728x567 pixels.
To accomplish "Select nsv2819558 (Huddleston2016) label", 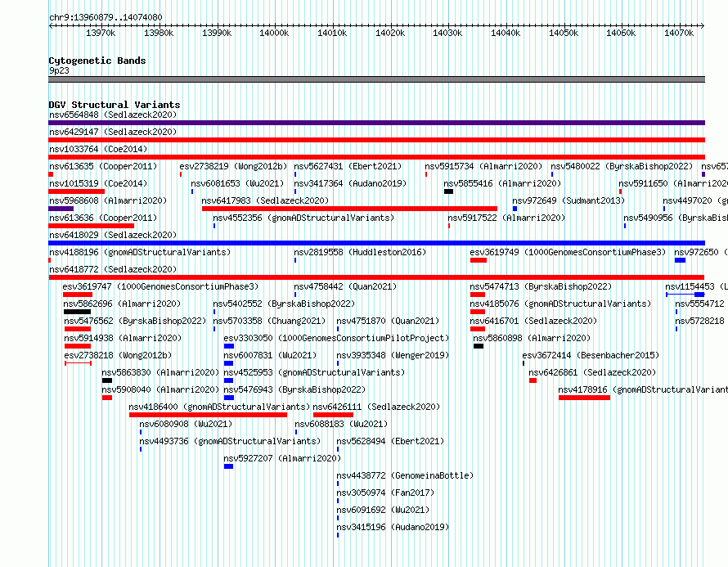I will click(360, 252).
